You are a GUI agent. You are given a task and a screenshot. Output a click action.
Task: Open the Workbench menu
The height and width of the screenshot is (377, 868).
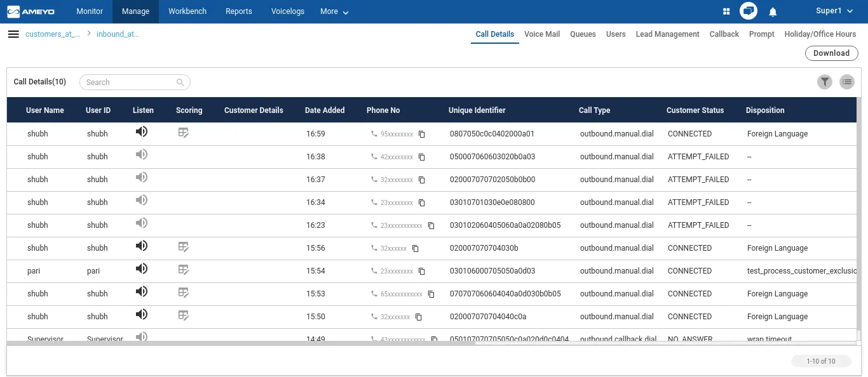tap(187, 11)
